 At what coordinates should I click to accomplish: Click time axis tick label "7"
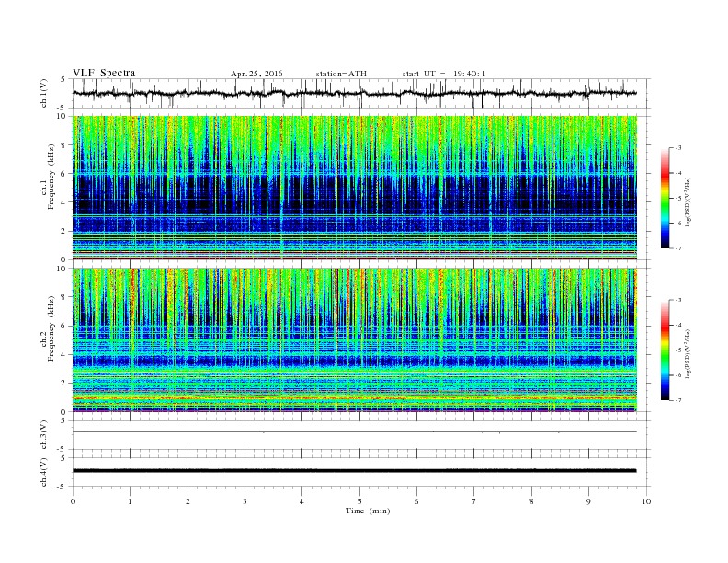point(474,501)
